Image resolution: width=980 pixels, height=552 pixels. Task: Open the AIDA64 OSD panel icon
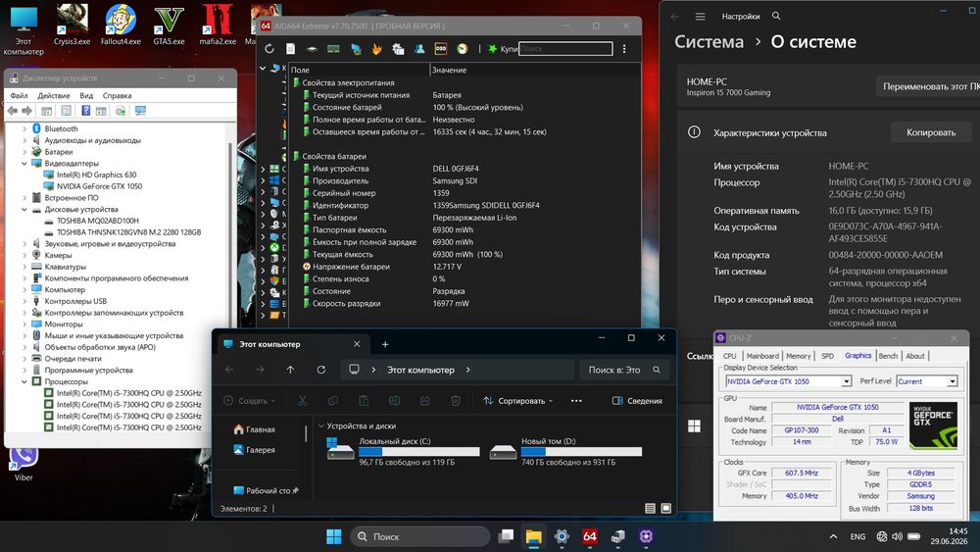(441, 49)
